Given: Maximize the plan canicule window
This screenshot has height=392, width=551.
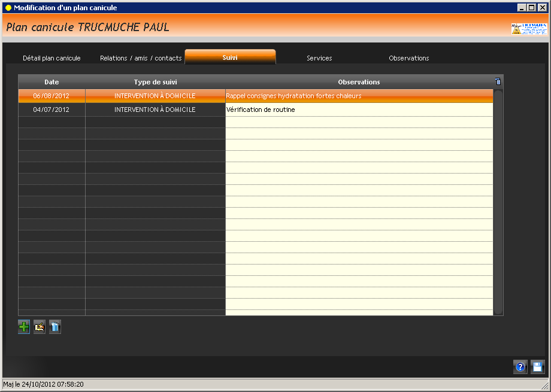Looking at the screenshot, I should pos(531,8).
